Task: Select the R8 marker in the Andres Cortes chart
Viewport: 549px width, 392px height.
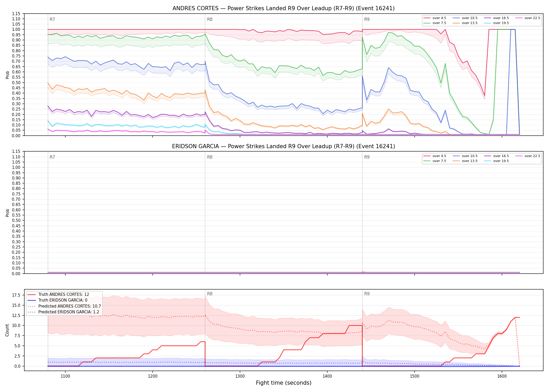Action: click(210, 19)
